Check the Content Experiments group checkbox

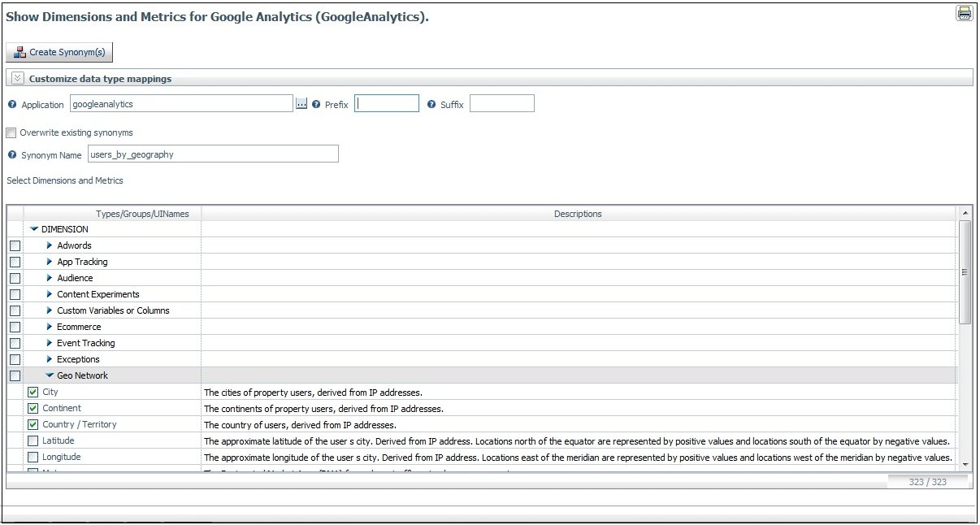point(15,294)
